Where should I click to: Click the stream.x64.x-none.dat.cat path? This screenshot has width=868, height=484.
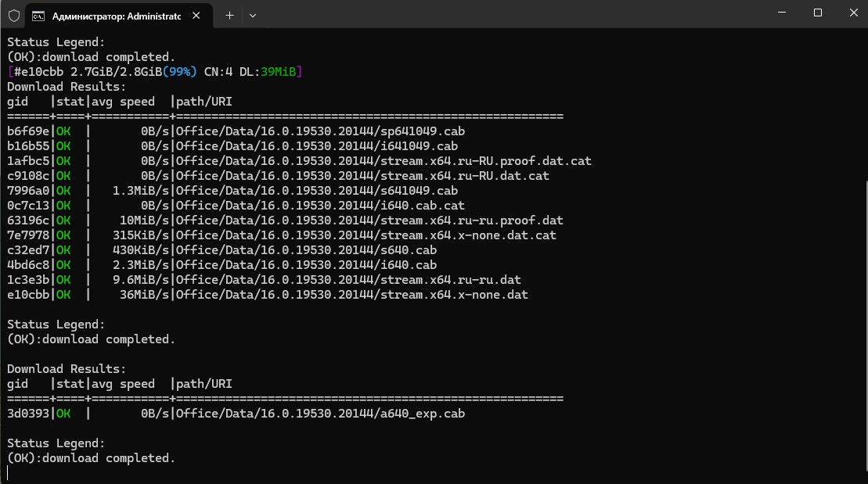click(x=366, y=235)
